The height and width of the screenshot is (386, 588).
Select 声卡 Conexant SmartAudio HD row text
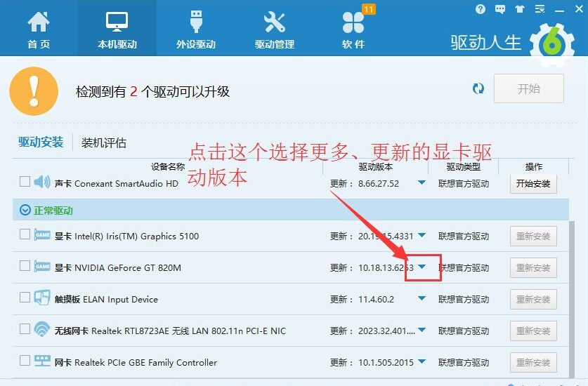pos(116,184)
